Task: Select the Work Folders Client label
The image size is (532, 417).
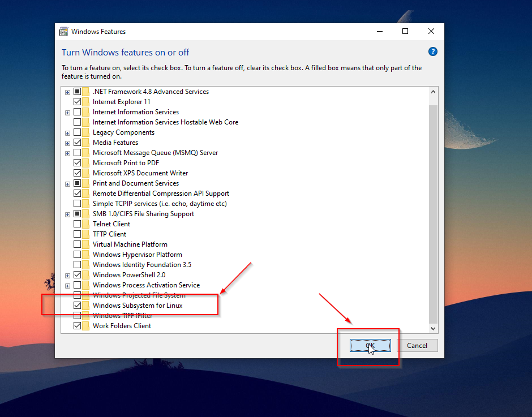Action: 122,326
